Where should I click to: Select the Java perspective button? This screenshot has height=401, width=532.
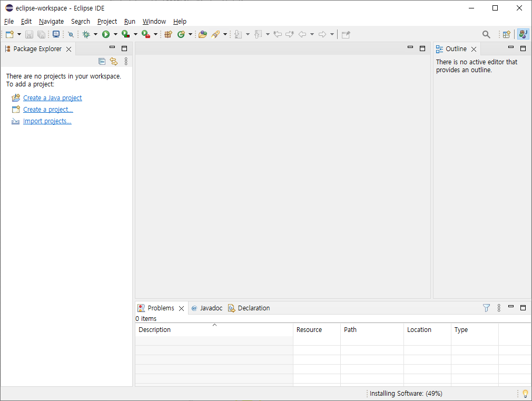pyautogui.click(x=523, y=34)
